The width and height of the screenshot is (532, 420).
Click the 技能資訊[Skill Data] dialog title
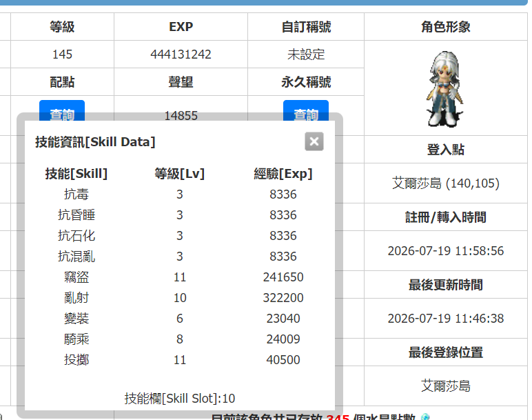95,141
